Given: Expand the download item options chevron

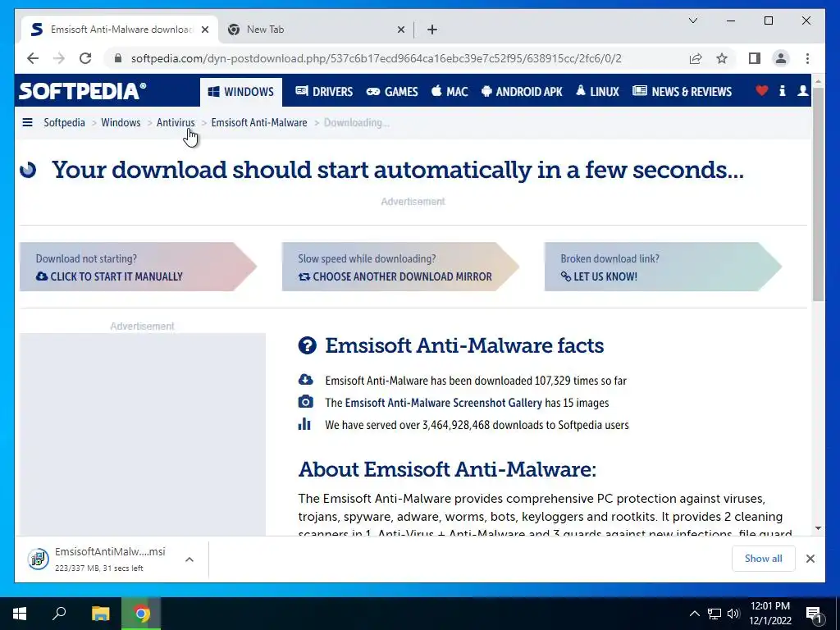Looking at the screenshot, I should (x=189, y=559).
